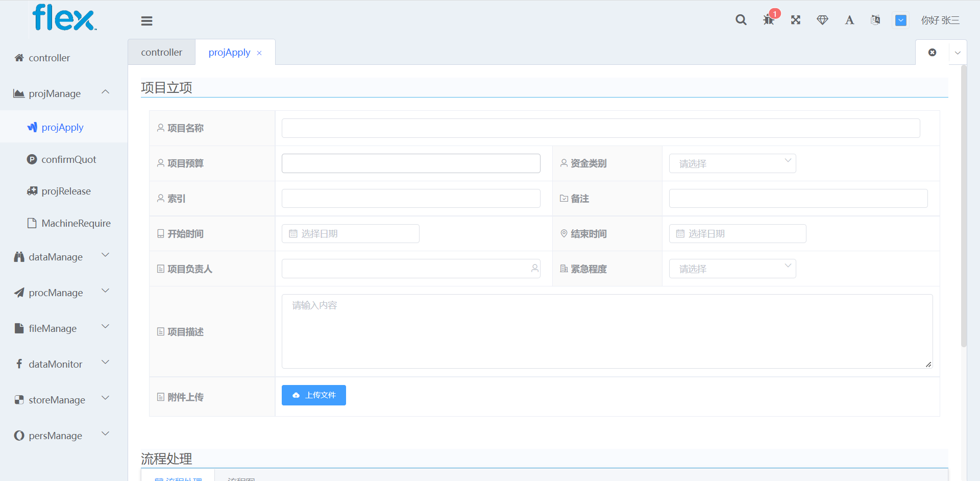Focus the 备注 input field

tap(798, 198)
